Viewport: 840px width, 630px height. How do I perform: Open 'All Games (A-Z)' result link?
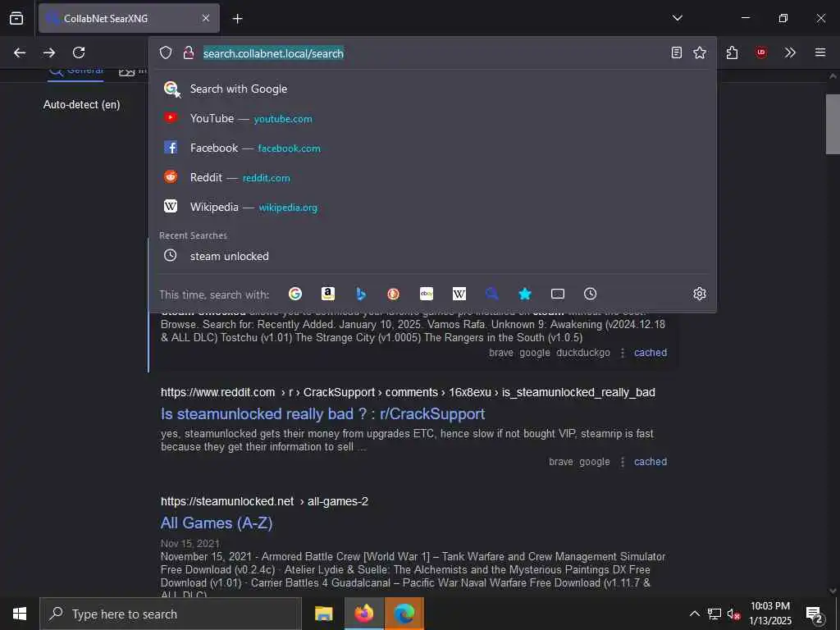217,523
